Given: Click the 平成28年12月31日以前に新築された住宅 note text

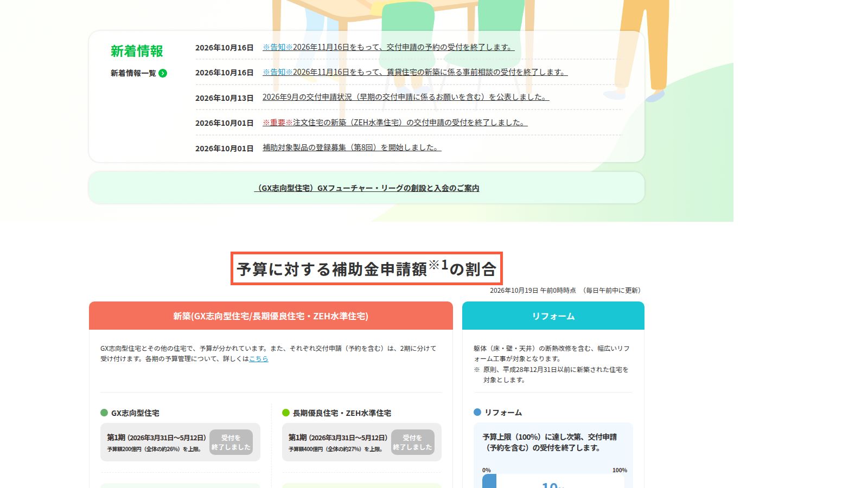Looking at the screenshot, I should pos(556,375).
